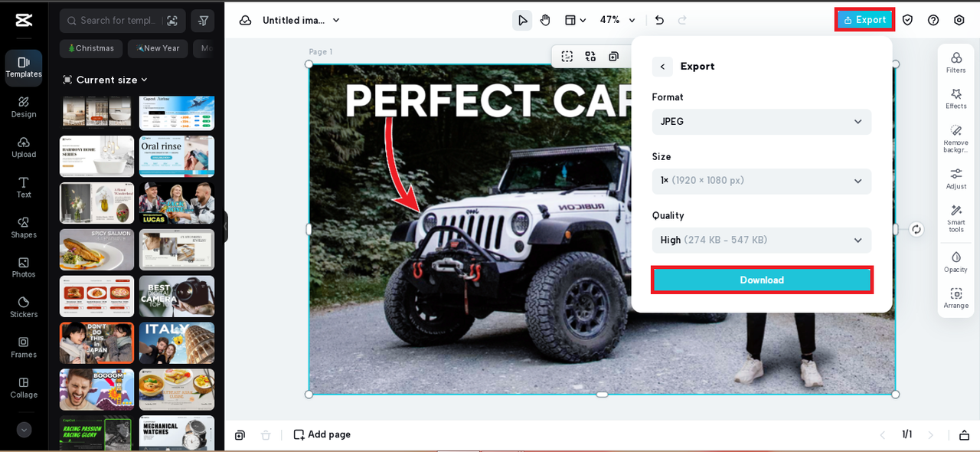The height and width of the screenshot is (452, 980).
Task: Click the replace image icon in floating toolbar
Action: coord(590,56)
